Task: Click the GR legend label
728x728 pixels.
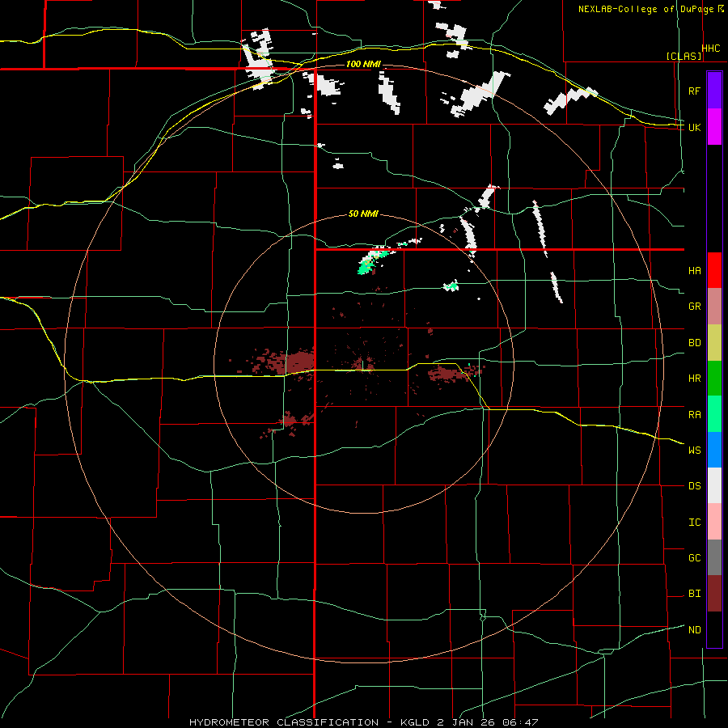Action: point(694,307)
